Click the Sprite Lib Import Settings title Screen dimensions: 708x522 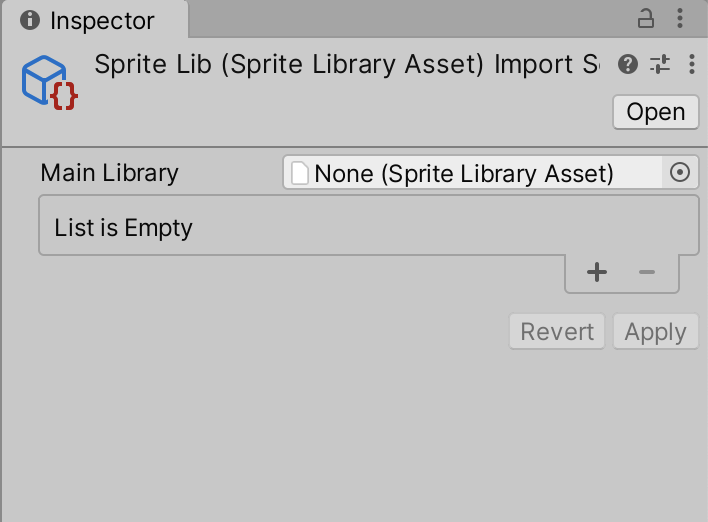(346, 65)
